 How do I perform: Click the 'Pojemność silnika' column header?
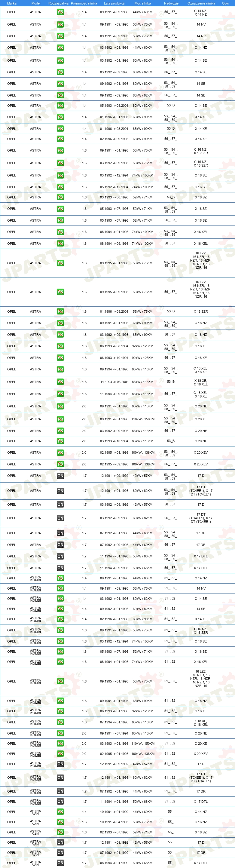84,3
